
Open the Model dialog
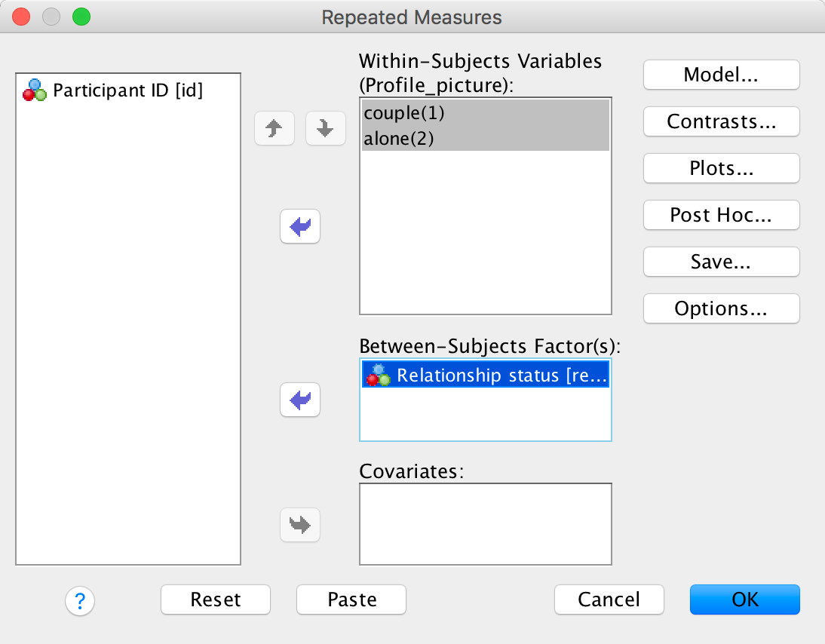point(721,75)
